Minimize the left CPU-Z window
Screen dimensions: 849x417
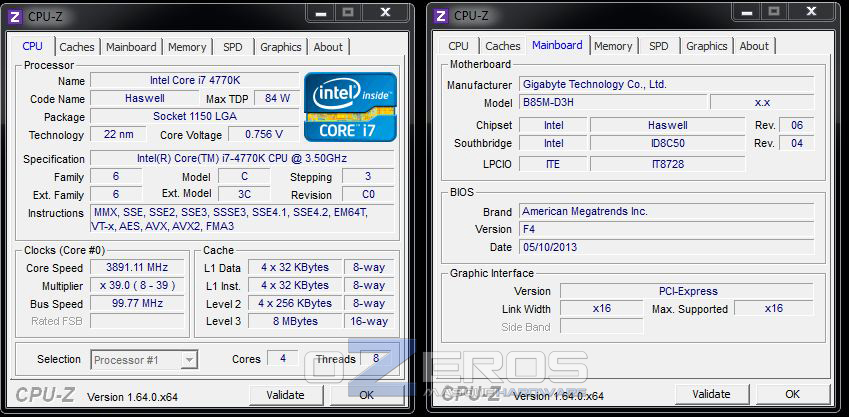(x=321, y=13)
